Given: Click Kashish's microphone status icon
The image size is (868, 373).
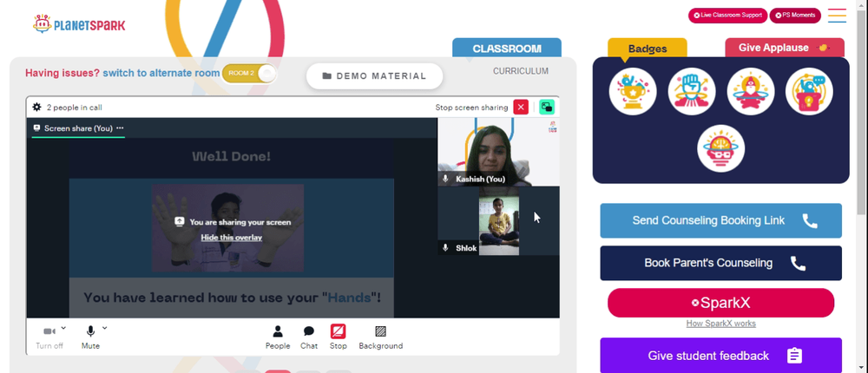Looking at the screenshot, I should pos(445,179).
